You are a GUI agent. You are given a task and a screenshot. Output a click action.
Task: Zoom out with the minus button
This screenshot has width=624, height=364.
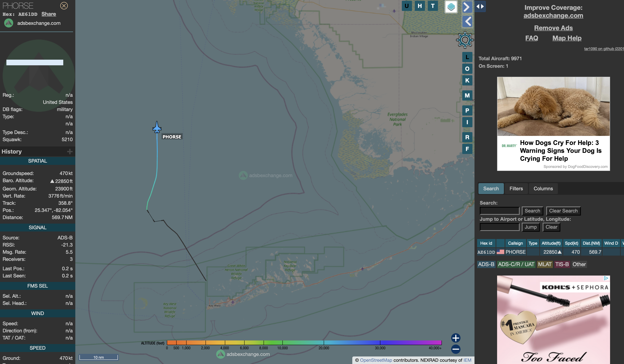click(x=456, y=349)
